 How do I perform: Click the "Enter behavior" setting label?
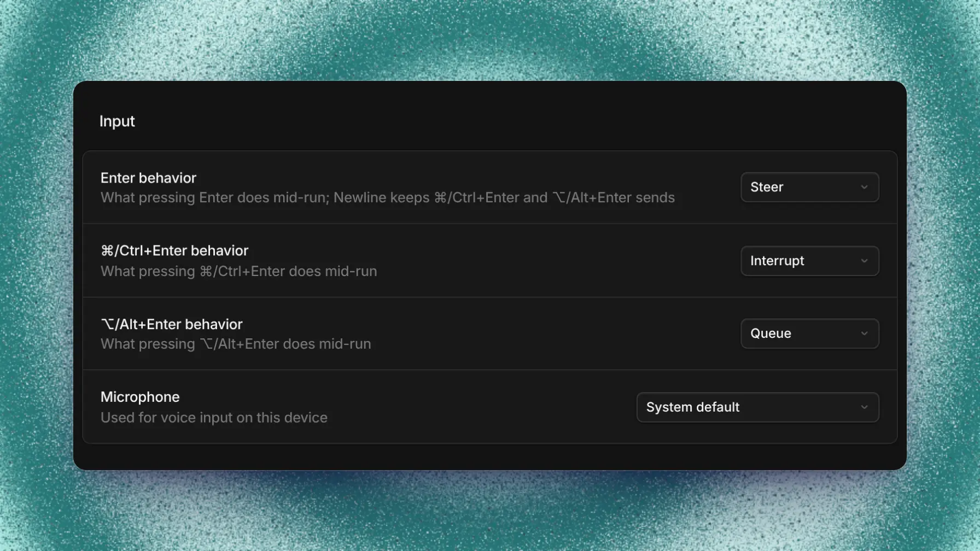pyautogui.click(x=148, y=178)
